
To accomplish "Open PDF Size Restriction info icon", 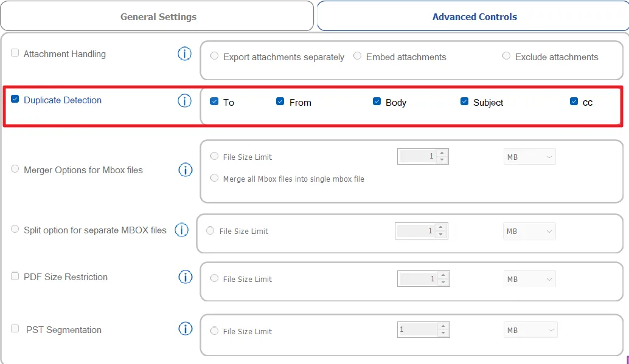I will click(x=186, y=277).
